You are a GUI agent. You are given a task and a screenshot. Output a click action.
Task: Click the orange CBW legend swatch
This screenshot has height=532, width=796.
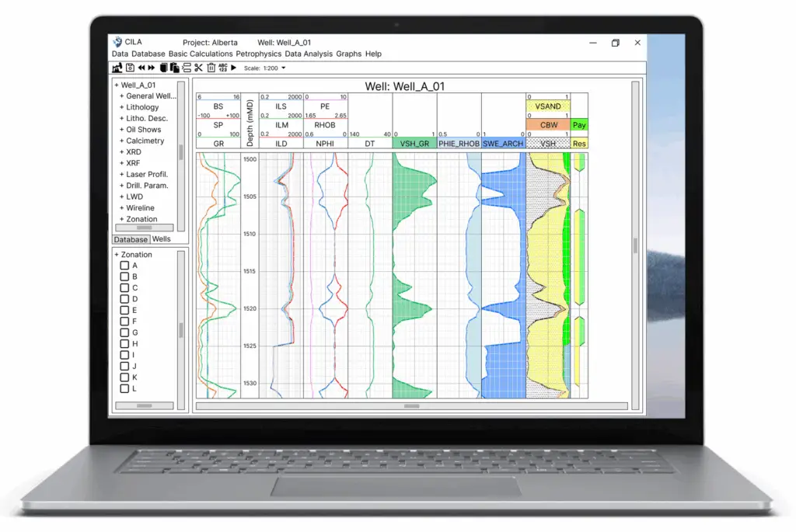click(549, 125)
